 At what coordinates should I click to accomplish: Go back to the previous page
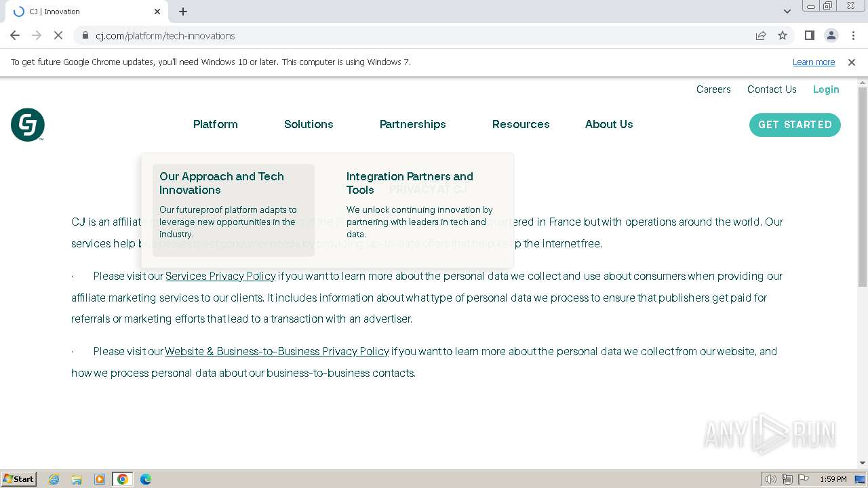15,35
